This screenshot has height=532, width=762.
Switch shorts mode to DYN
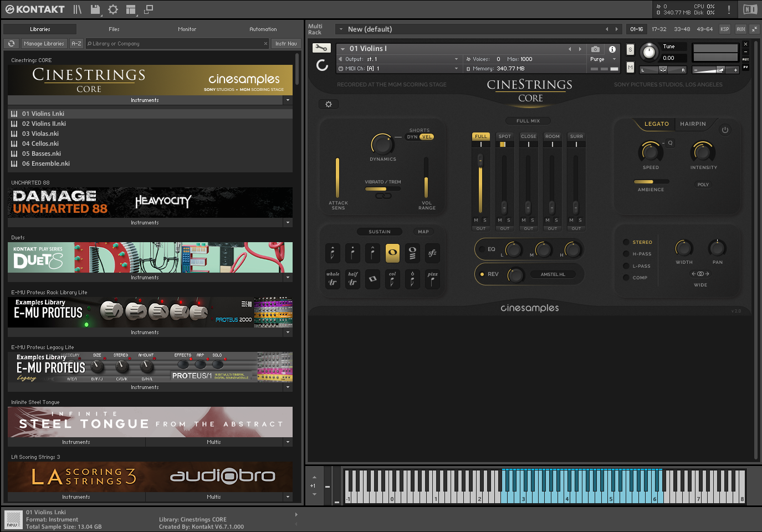[412, 137]
